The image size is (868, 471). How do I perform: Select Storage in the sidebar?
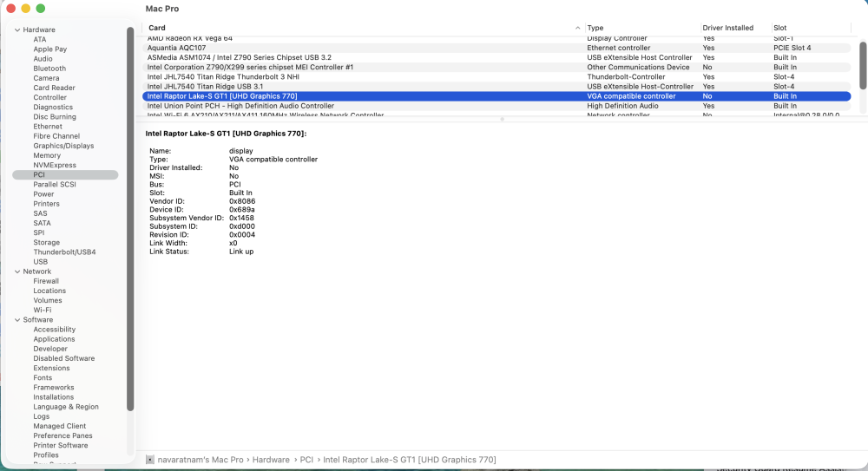47,243
